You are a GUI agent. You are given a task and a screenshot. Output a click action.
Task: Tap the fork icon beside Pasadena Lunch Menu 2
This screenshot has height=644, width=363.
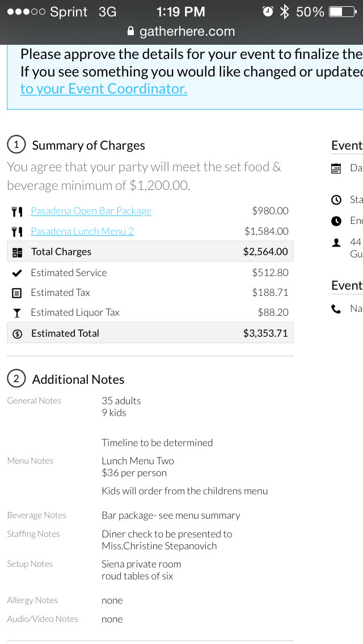pyautogui.click(x=17, y=231)
